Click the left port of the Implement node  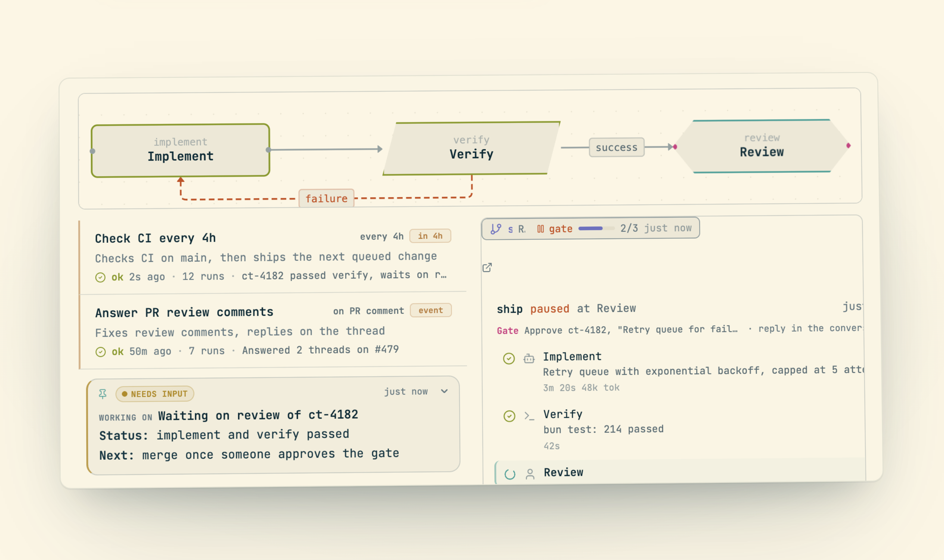click(92, 151)
